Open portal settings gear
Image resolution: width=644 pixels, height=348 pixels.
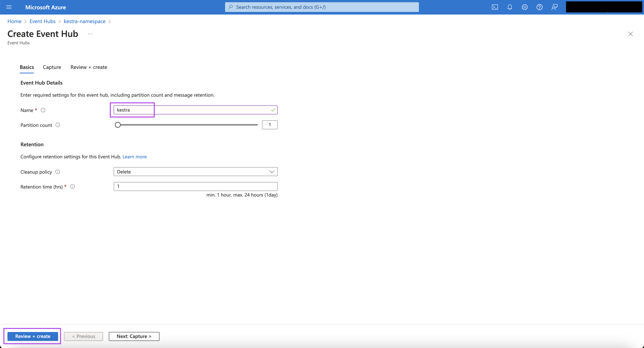click(x=525, y=7)
